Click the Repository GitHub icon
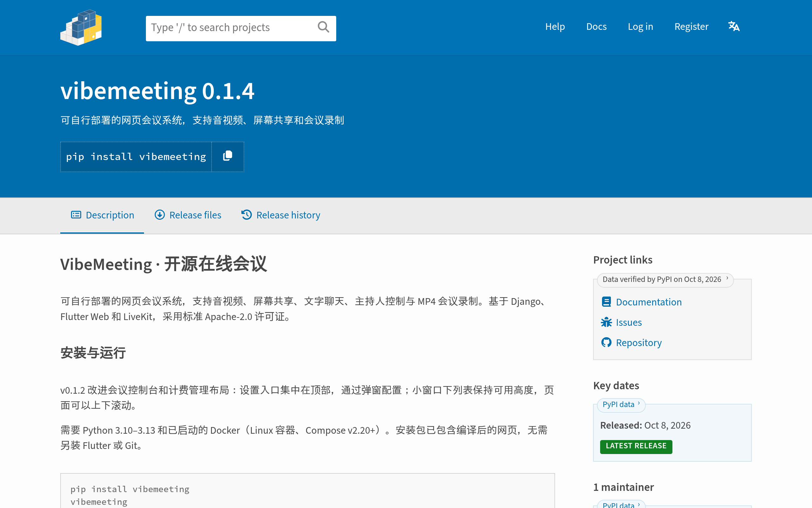This screenshot has height=508, width=812. (x=606, y=342)
